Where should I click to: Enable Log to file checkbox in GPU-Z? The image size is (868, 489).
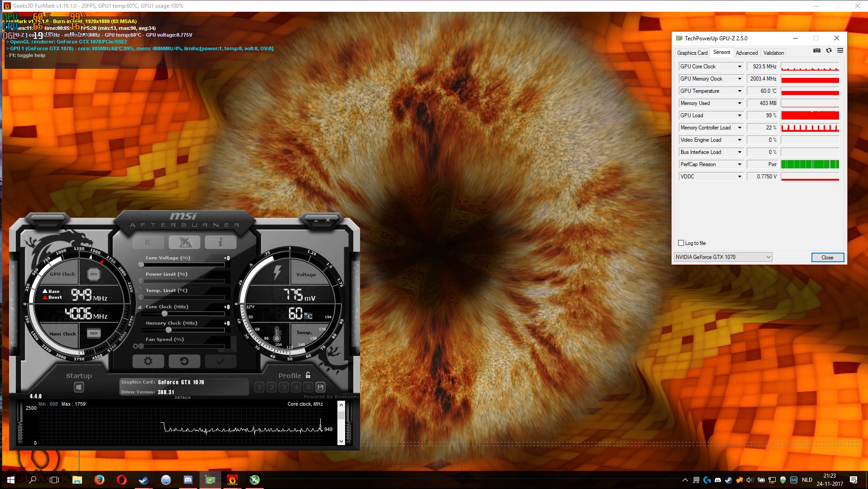click(x=681, y=243)
